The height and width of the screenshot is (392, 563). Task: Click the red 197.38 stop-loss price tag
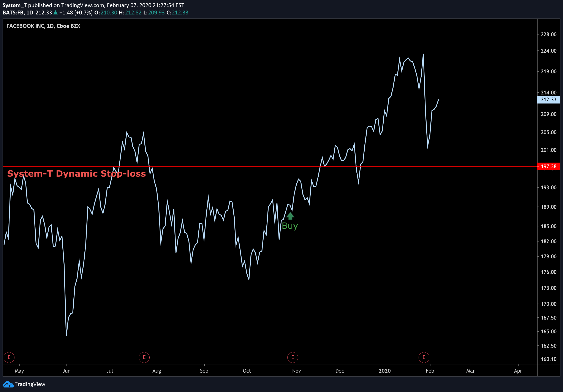tap(549, 166)
